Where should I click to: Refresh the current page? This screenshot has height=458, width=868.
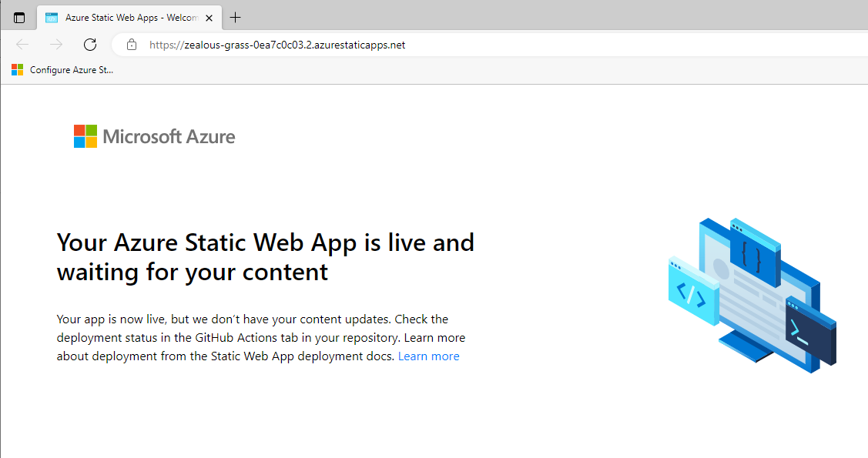pos(90,45)
